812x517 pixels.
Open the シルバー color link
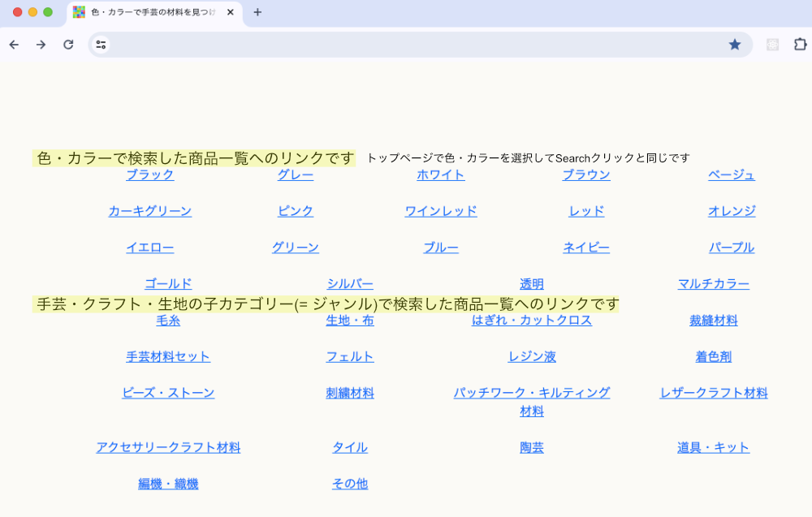(x=350, y=284)
